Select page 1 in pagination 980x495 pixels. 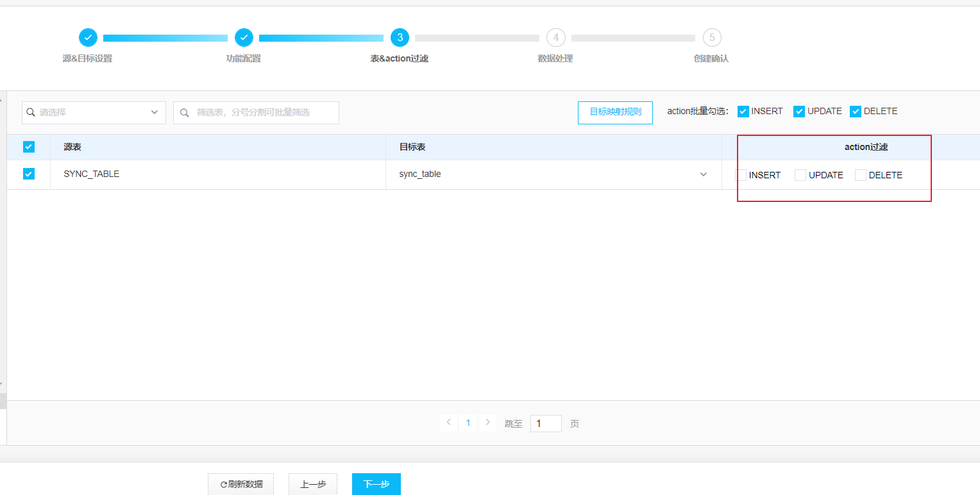[468, 423]
